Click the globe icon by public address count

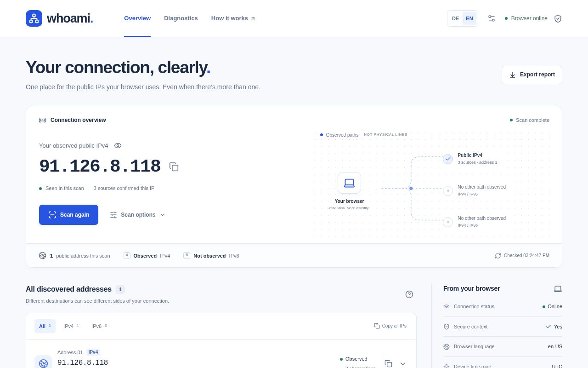(43, 256)
